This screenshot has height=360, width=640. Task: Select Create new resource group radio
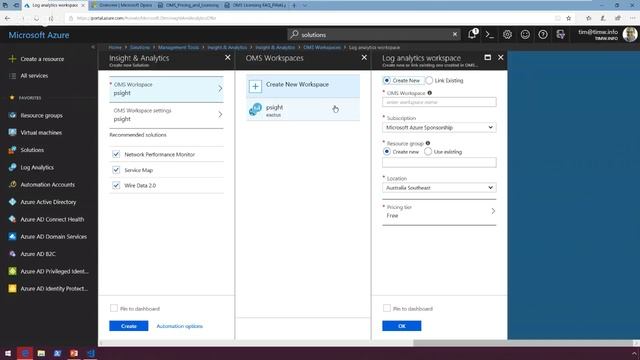point(387,151)
